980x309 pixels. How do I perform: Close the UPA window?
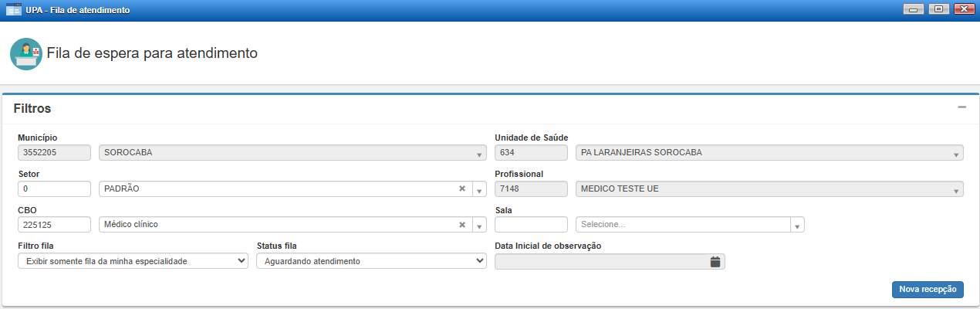(x=961, y=10)
